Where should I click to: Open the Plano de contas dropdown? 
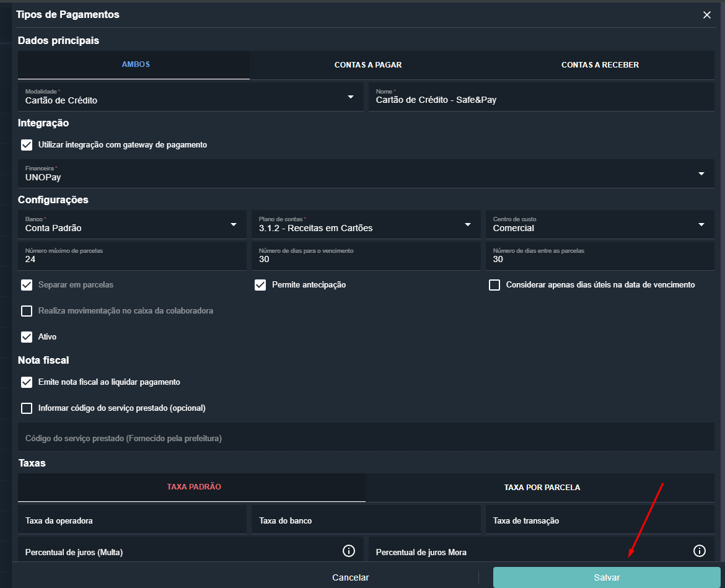(x=366, y=225)
